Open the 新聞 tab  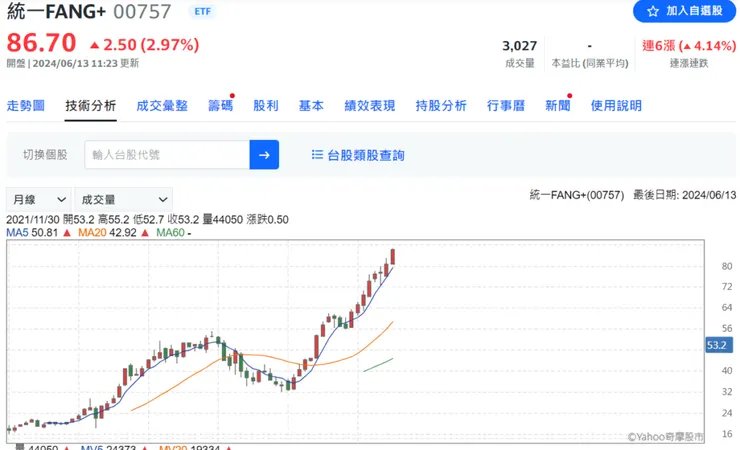[x=558, y=106]
